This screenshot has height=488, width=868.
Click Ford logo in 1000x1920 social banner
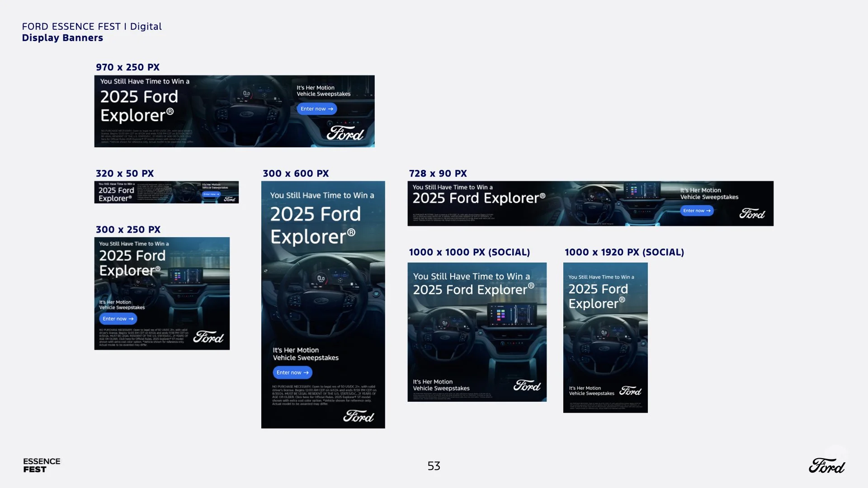point(631,391)
